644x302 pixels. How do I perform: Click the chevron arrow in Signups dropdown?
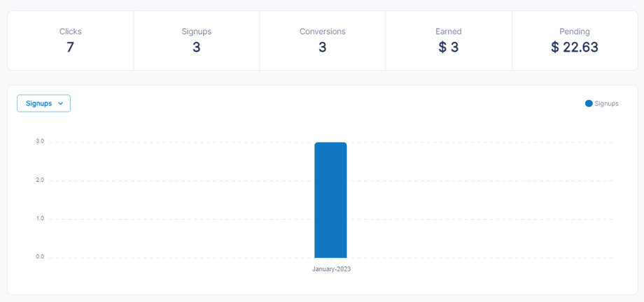tap(61, 103)
